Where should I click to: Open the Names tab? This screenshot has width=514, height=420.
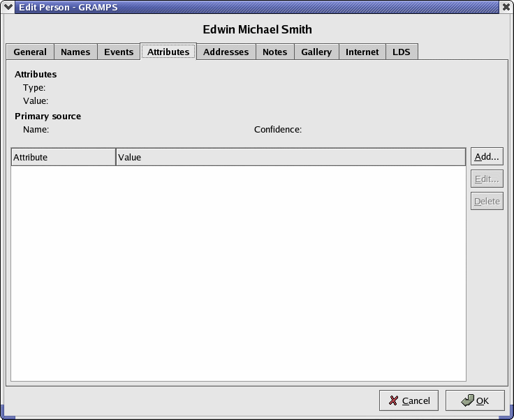point(75,52)
